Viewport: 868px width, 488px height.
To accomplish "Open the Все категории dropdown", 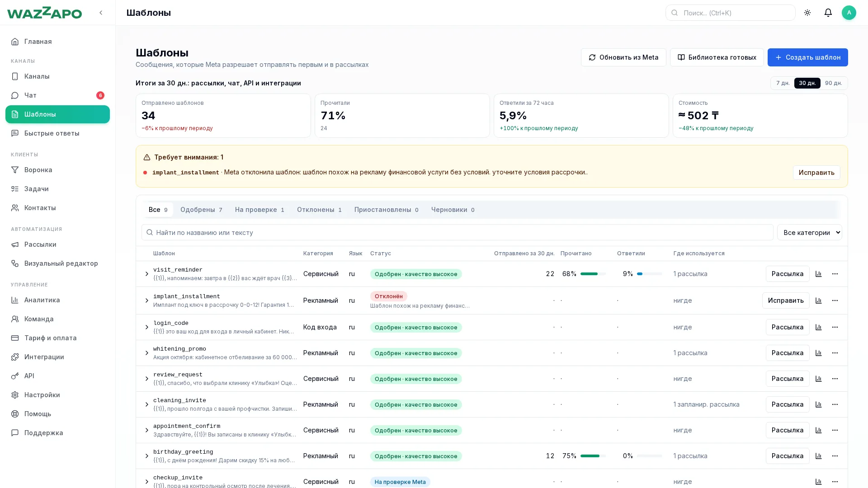I will pos(809,232).
